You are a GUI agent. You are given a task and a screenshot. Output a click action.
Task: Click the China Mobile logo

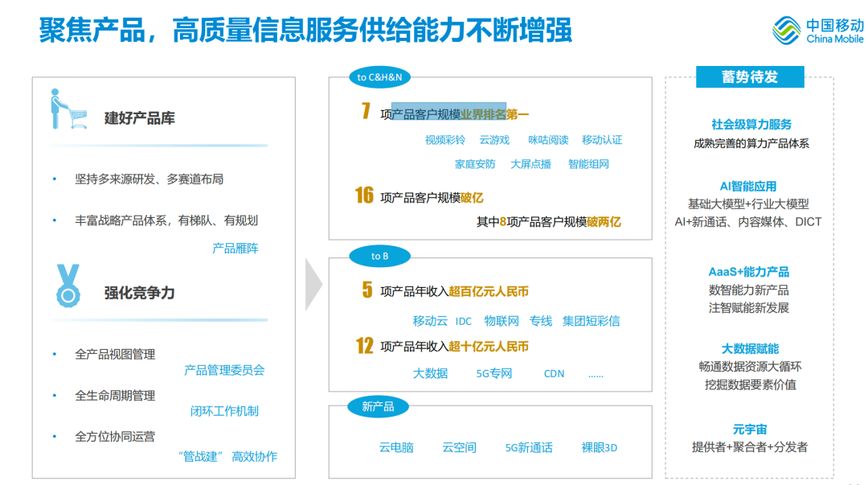point(817,31)
